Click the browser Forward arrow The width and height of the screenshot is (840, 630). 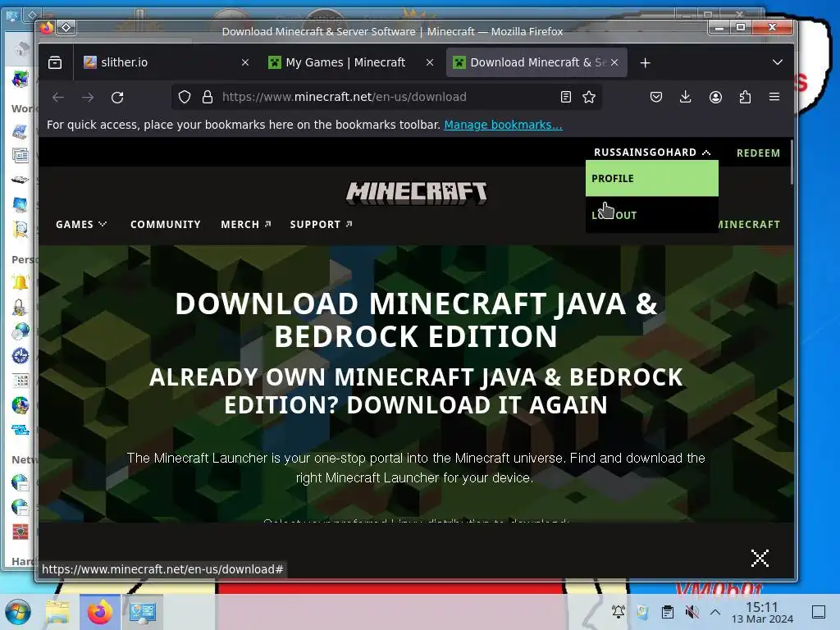tap(88, 97)
